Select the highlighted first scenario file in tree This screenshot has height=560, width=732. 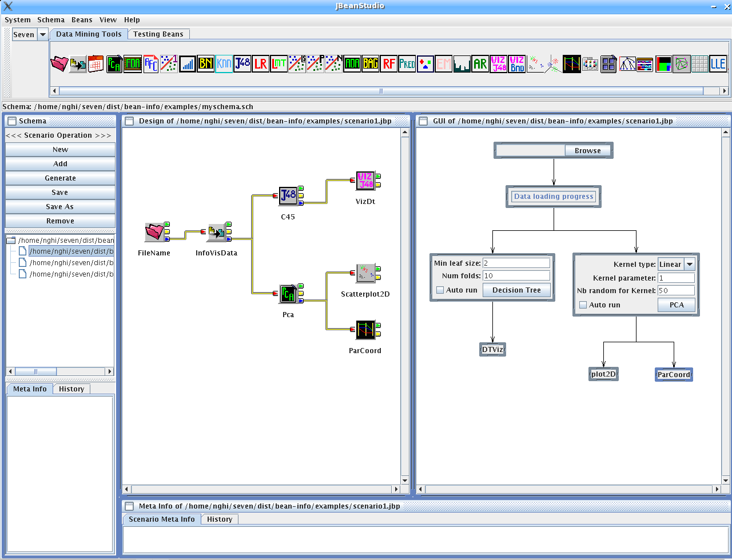[71, 251]
